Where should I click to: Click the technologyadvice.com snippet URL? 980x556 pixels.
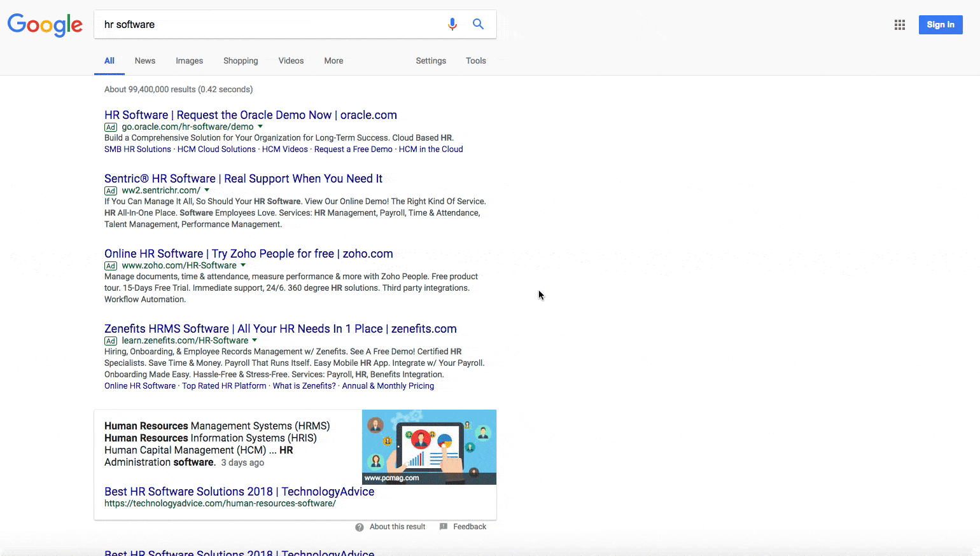[220, 504]
